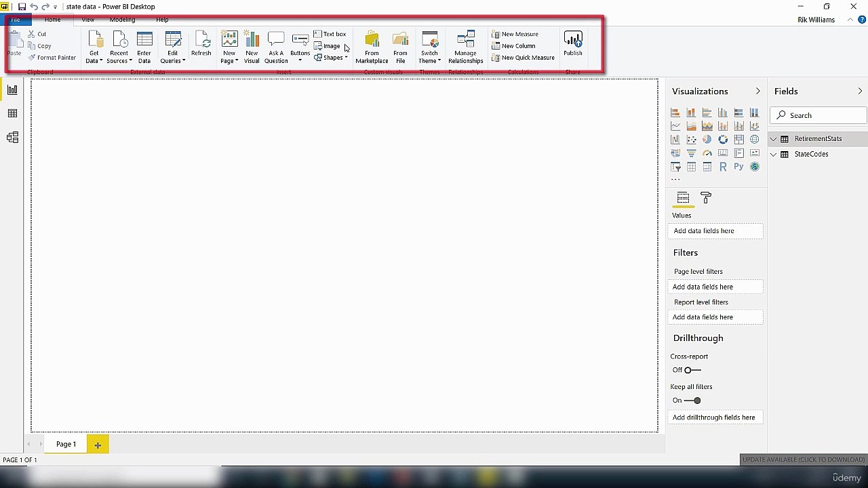Collapse the Visualizations pane chevron
Viewport: 868px width, 488px height.
pos(757,91)
